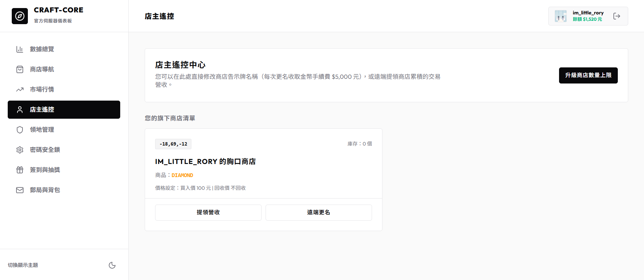Click the shop title IM_LITTLE_RORY 的胸口商店

coord(205,162)
